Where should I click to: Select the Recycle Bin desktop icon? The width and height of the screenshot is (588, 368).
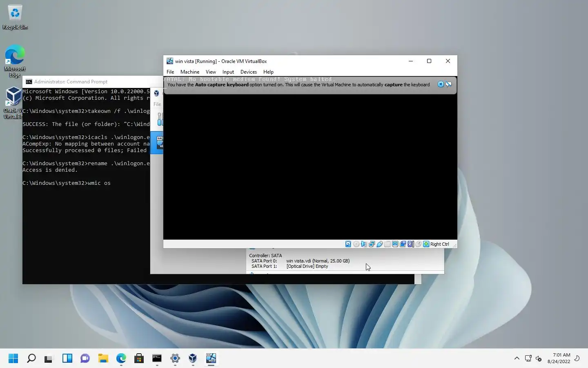click(15, 17)
